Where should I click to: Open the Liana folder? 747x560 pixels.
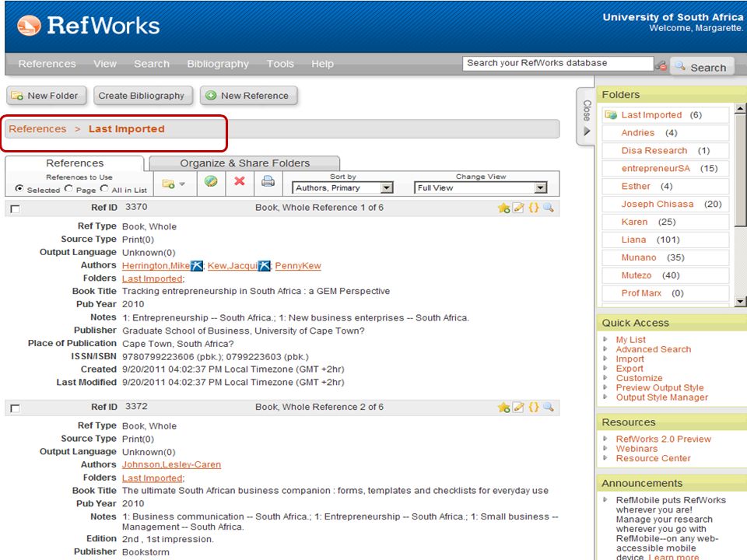633,240
